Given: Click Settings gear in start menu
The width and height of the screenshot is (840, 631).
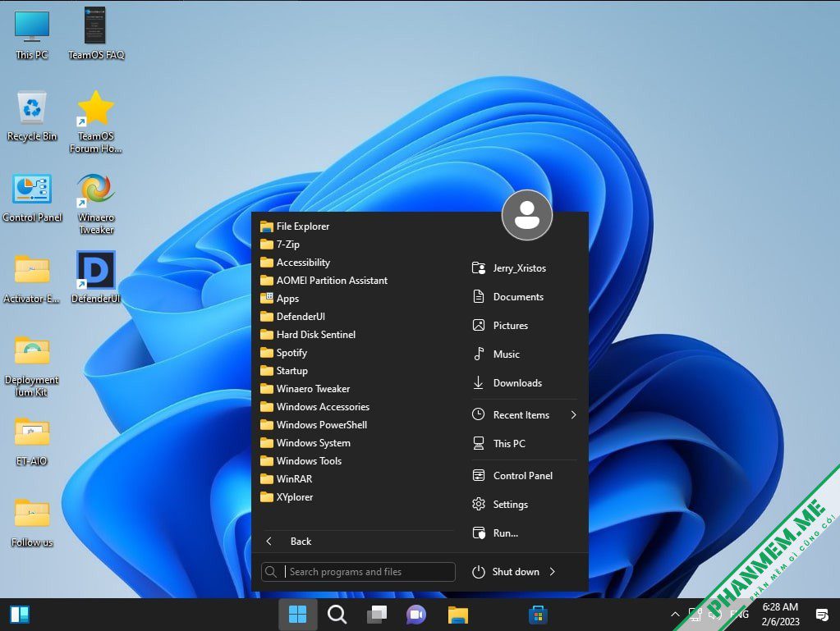Looking at the screenshot, I should pyautogui.click(x=479, y=504).
